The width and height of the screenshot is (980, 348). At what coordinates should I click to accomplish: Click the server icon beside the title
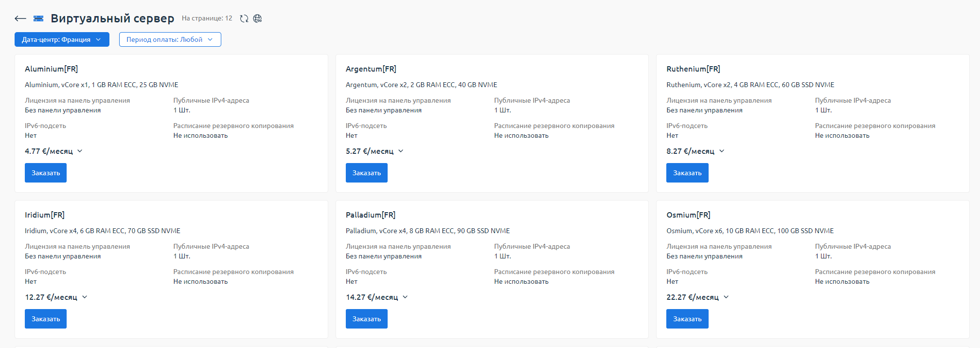[38, 18]
